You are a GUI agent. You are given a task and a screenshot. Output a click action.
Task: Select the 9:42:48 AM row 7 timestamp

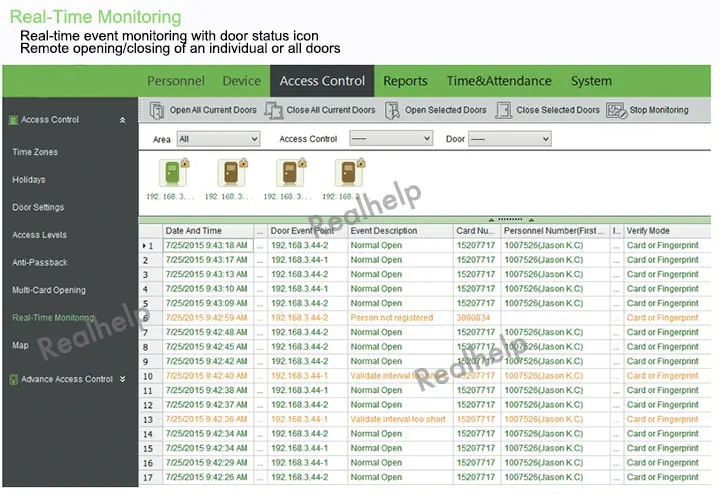pos(207,332)
